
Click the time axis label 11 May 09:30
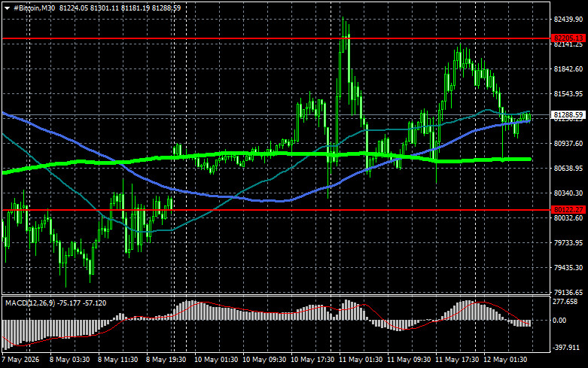[409, 360]
